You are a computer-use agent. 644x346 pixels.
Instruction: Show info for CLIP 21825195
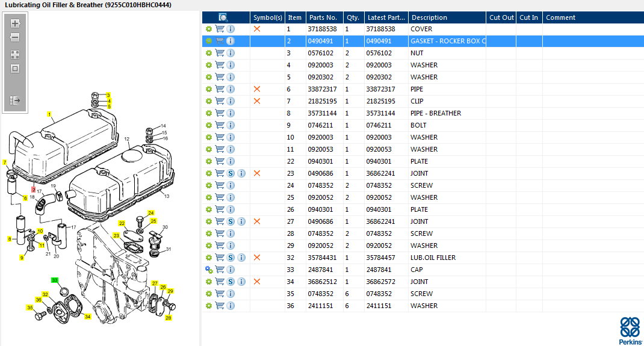pos(231,101)
